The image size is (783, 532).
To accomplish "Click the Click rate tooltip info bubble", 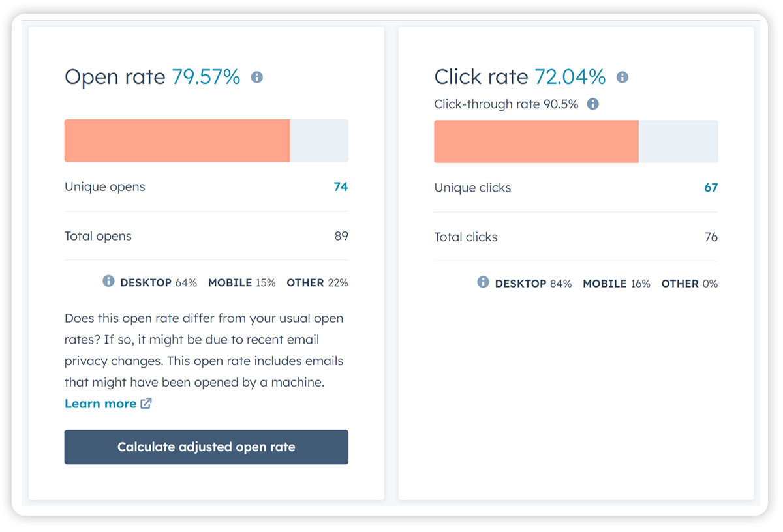I will click(x=622, y=77).
